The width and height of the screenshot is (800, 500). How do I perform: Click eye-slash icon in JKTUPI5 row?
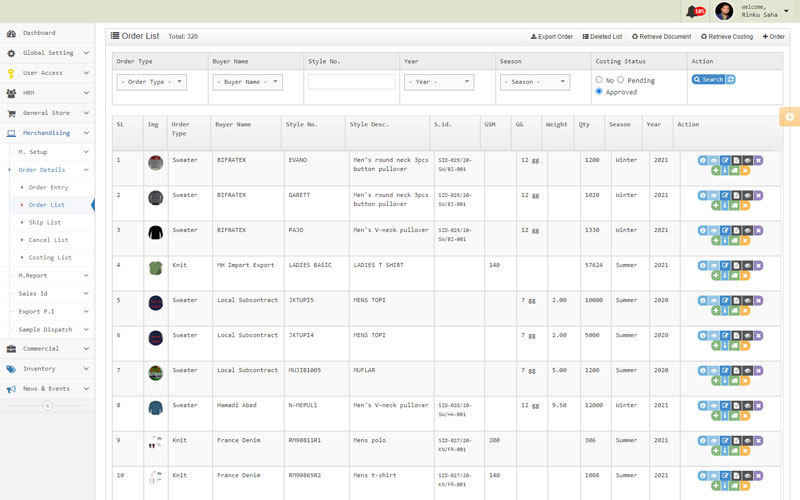tap(747, 301)
